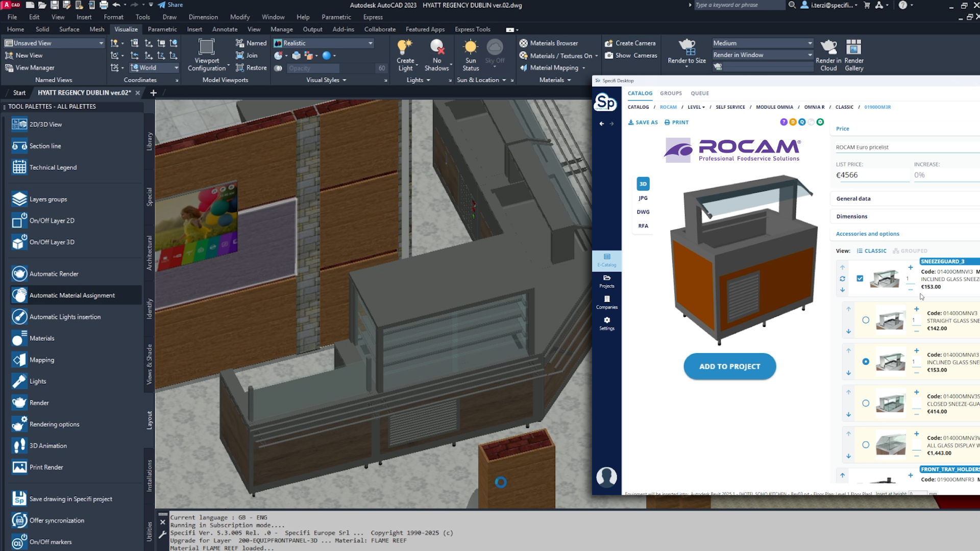
Task: Click ADD TO PROJECT button
Action: tap(729, 366)
